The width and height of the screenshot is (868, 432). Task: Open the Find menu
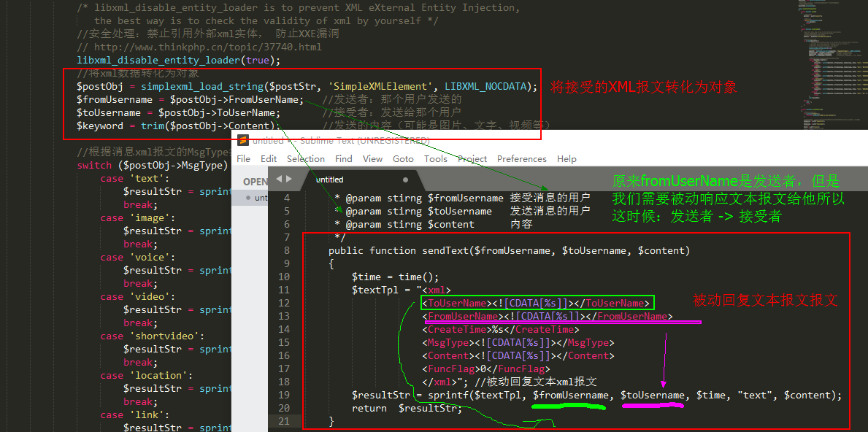(x=343, y=158)
